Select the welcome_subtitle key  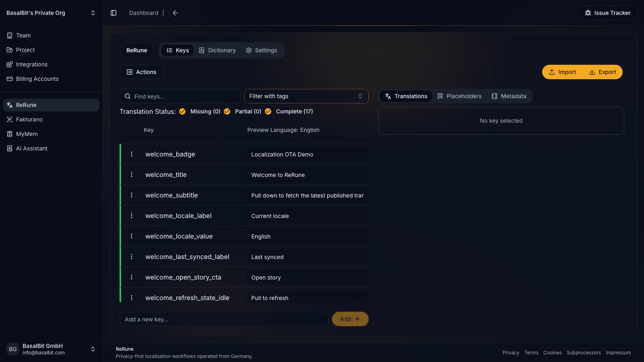pyautogui.click(x=171, y=195)
